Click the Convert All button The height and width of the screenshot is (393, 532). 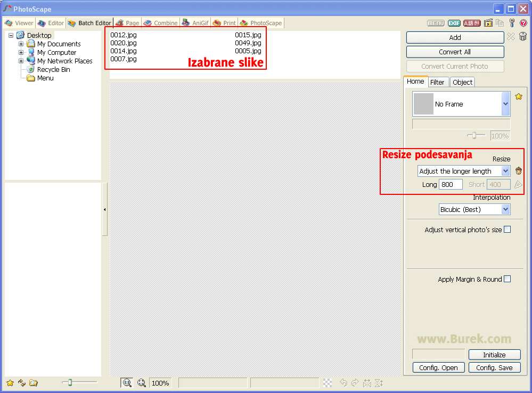click(455, 52)
